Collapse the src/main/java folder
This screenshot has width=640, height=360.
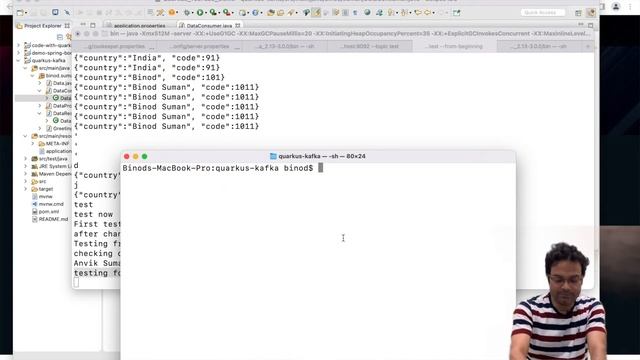coord(26,68)
